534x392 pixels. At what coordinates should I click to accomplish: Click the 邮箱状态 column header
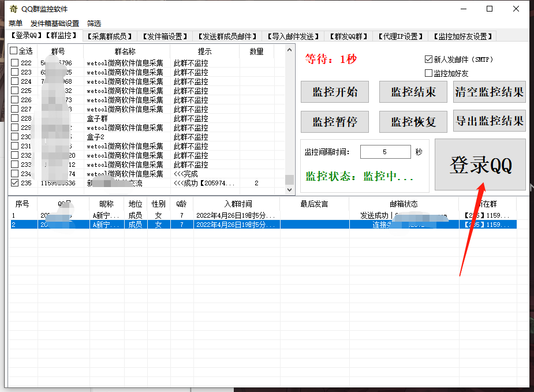[404, 204]
